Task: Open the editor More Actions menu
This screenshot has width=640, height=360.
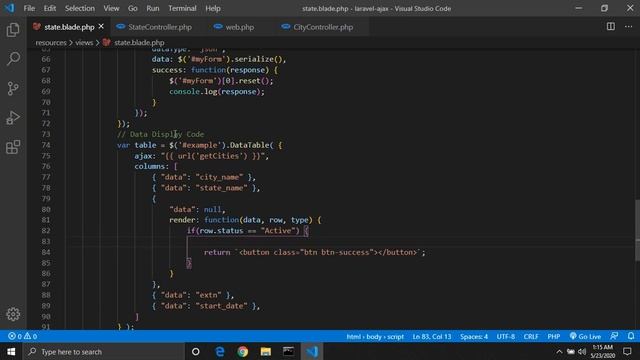Action: click(x=628, y=27)
